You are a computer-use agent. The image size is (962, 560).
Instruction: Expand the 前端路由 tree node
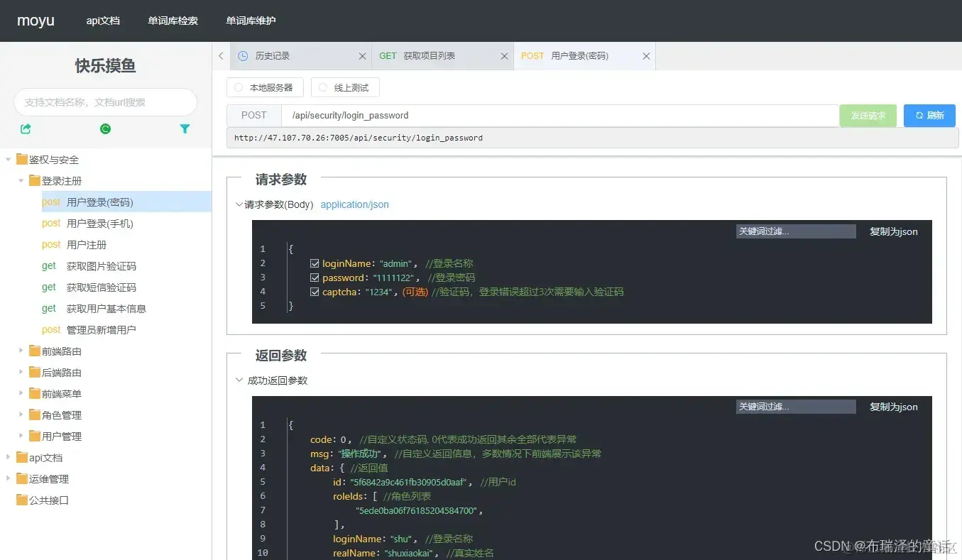21,351
